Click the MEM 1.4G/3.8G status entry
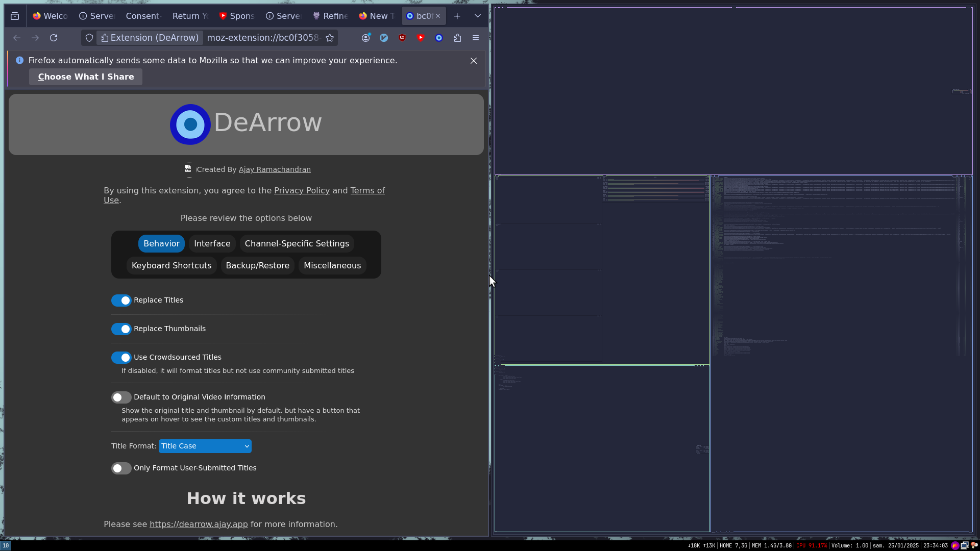Screen dimensions: 980x551 pos(771,545)
